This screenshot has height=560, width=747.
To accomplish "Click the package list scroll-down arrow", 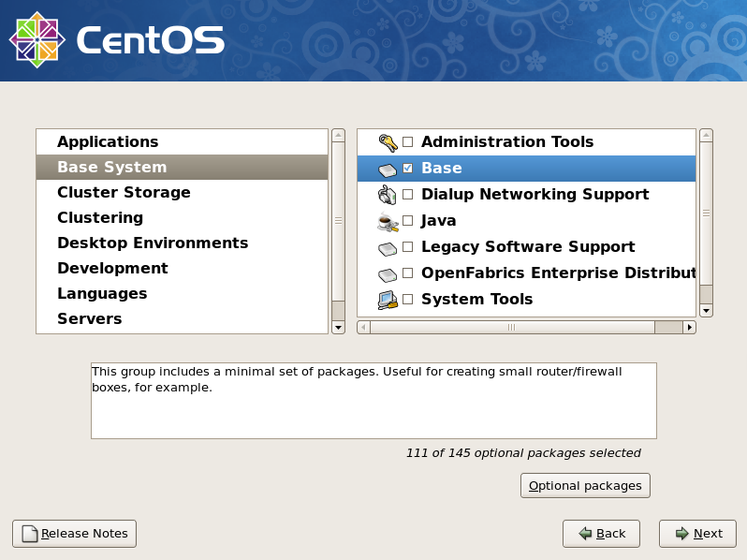I will [x=706, y=311].
